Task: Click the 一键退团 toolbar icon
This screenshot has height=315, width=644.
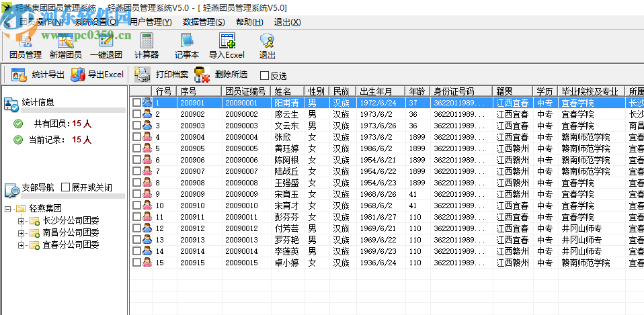Action: pos(106,40)
